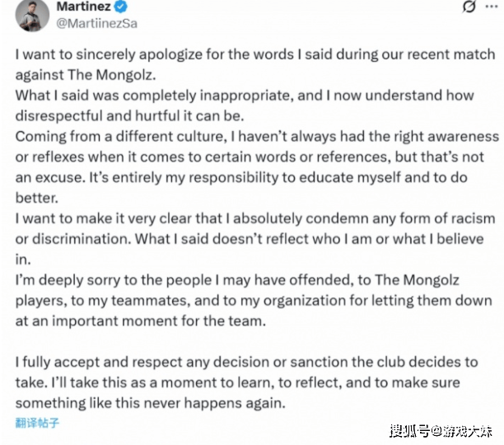Viewport: 504px width, 445px height.
Task: Click the line starting 'Coming from a different culture'
Action: 257,135
